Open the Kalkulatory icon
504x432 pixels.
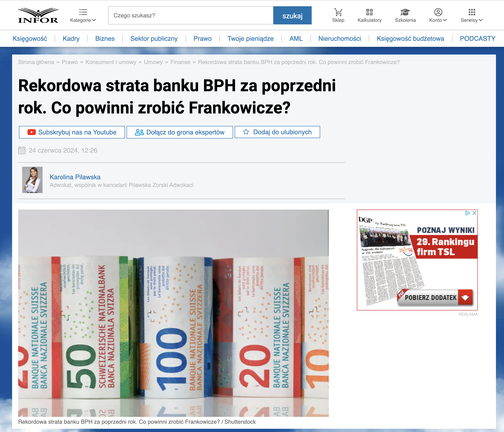click(x=369, y=12)
